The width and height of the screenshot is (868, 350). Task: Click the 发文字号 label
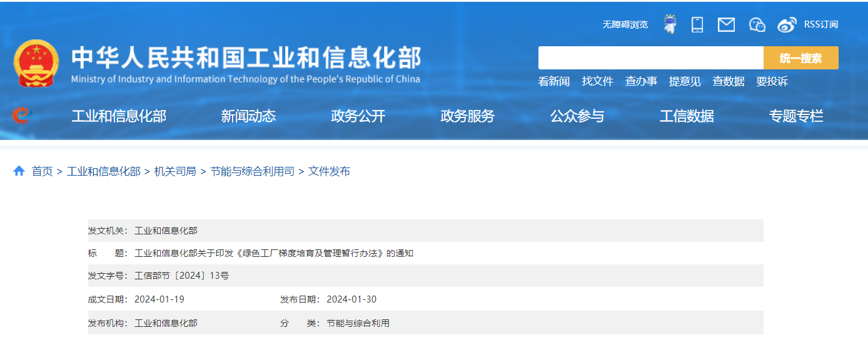pos(109,276)
